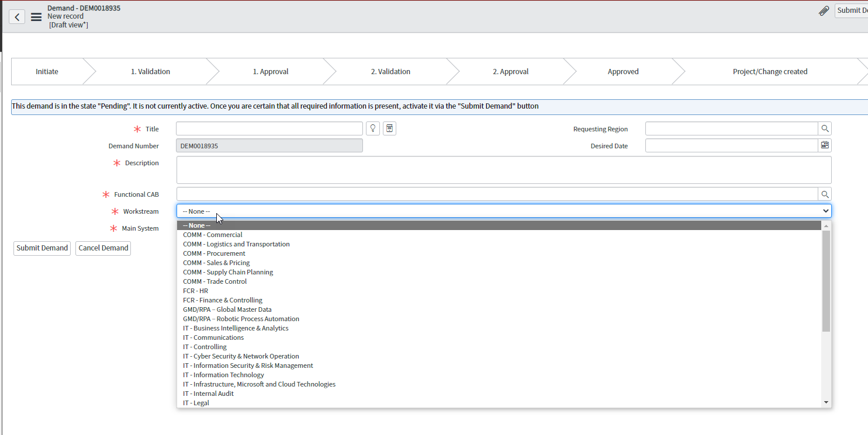Click the 'Initiate' stage in the breadcrumb

coord(47,71)
